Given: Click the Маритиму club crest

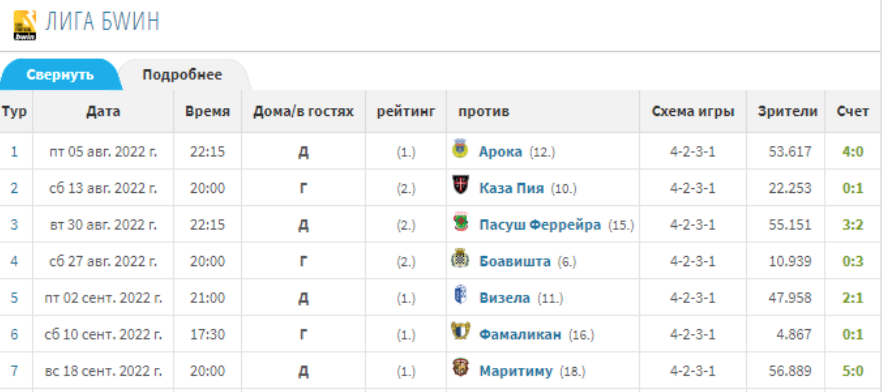Looking at the screenshot, I should click(460, 369).
